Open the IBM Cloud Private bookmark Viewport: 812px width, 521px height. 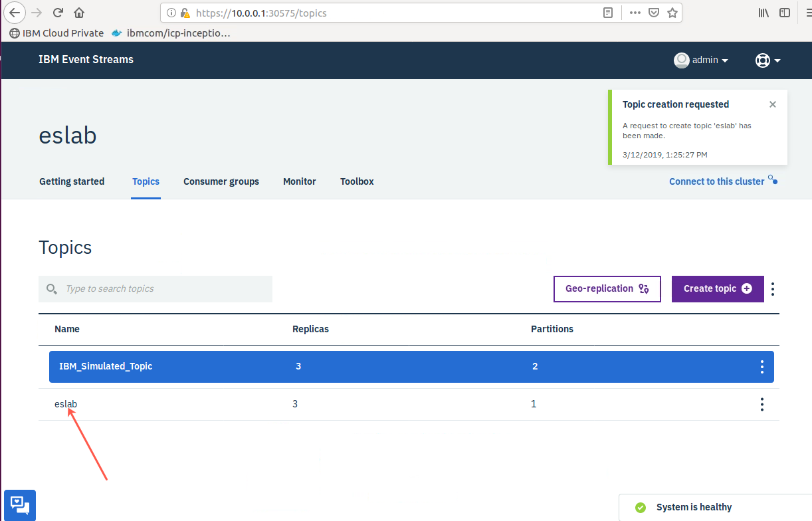(x=56, y=33)
